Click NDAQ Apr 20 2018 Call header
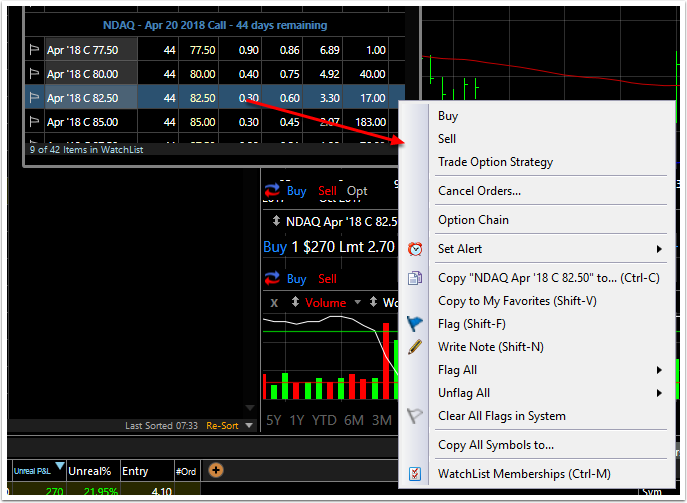Screen dimensions: 687x503 coord(215,25)
